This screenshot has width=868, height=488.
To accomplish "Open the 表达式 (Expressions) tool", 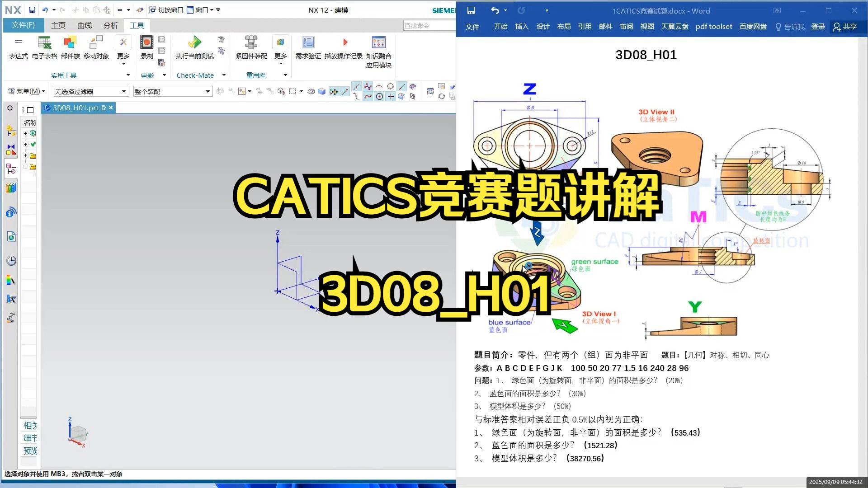I will click(18, 47).
